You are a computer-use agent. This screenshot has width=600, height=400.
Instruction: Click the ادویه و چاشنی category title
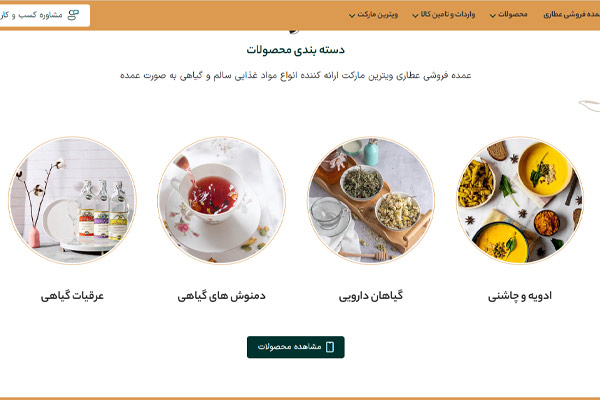click(520, 296)
